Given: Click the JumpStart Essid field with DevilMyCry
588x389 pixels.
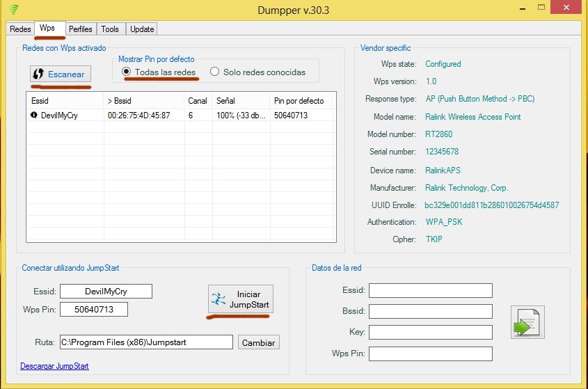Looking at the screenshot, I should [x=106, y=291].
